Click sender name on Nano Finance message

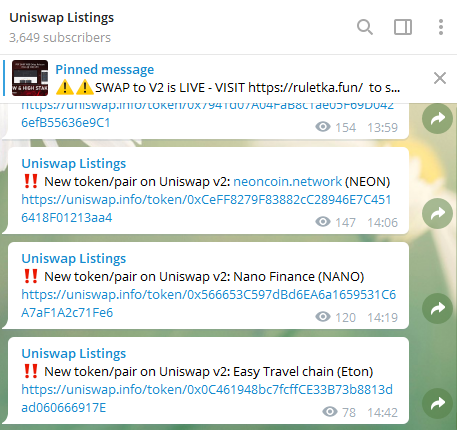click(74, 259)
